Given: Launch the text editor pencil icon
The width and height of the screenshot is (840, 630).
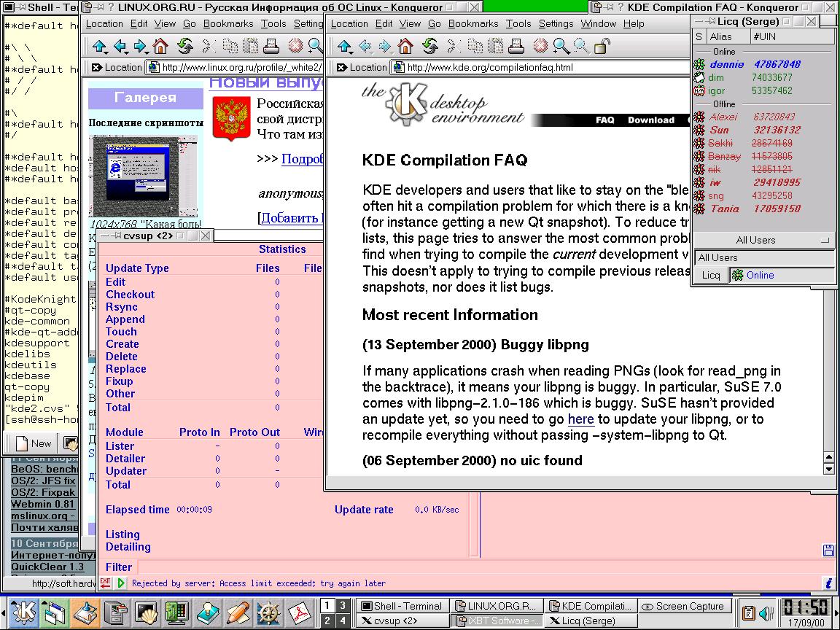Looking at the screenshot, I should (238, 613).
